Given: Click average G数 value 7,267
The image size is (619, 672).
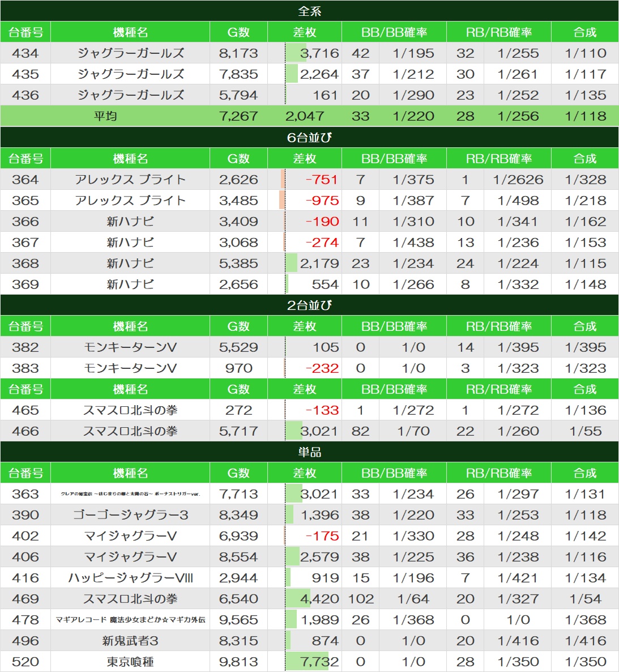Looking at the screenshot, I should (x=238, y=116).
